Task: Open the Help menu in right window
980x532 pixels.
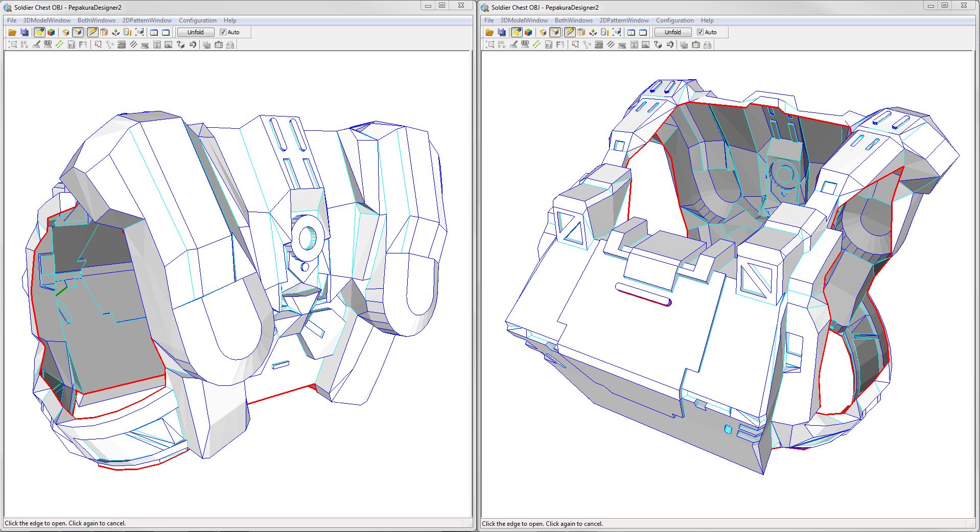Action: [x=707, y=20]
